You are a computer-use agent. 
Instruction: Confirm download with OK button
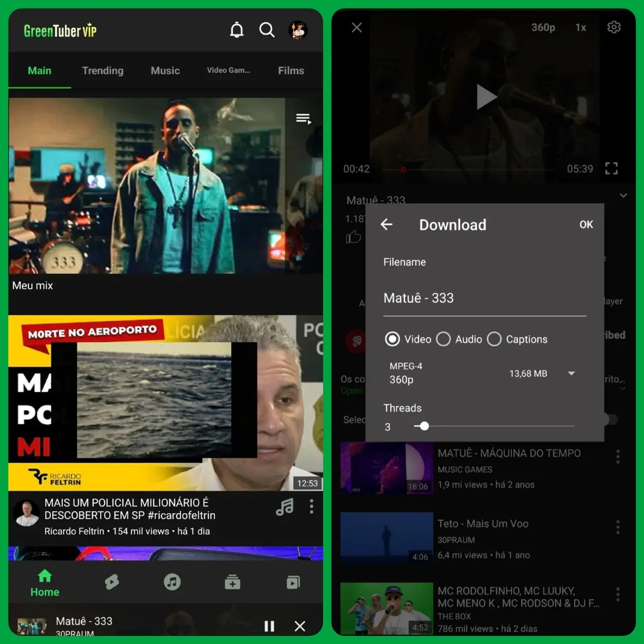click(x=586, y=224)
